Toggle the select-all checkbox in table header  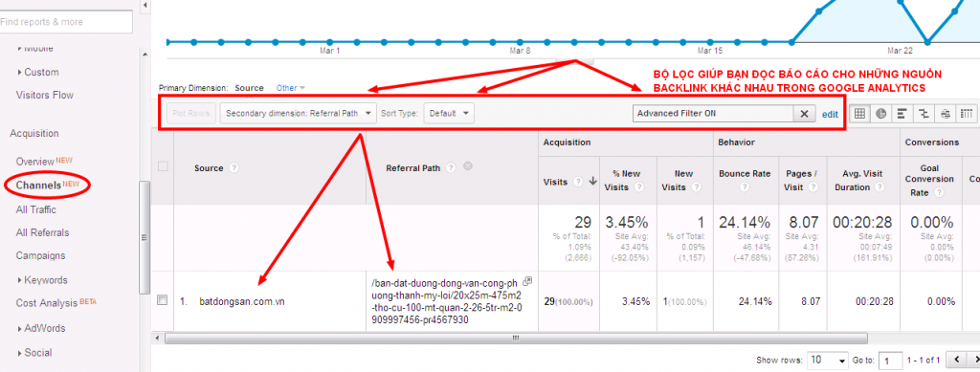pos(163,166)
